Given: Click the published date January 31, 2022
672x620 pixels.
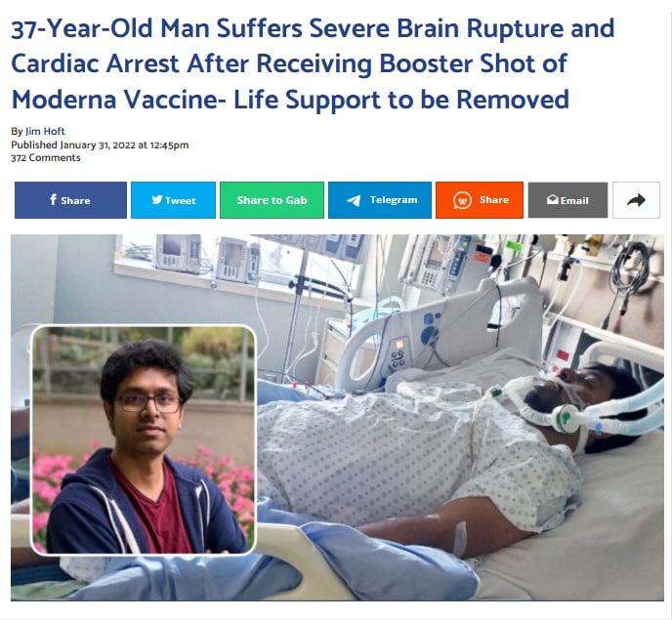Looking at the screenshot, I should click(98, 145).
